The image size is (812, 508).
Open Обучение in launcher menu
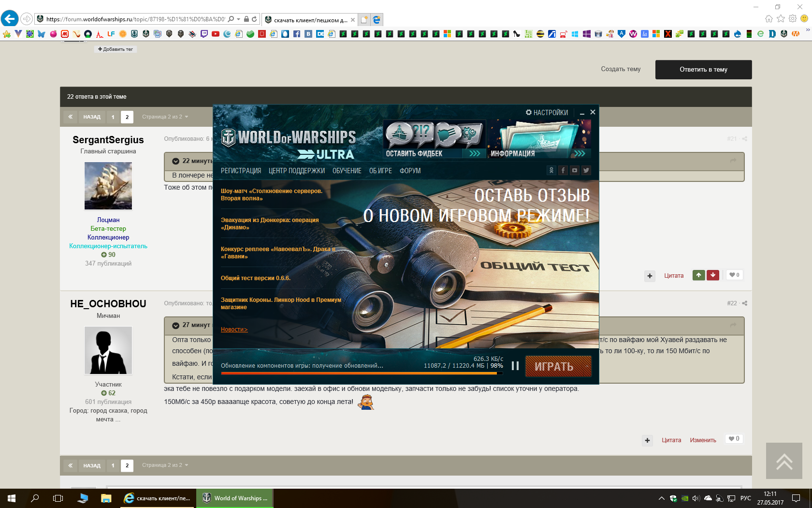pyautogui.click(x=347, y=171)
